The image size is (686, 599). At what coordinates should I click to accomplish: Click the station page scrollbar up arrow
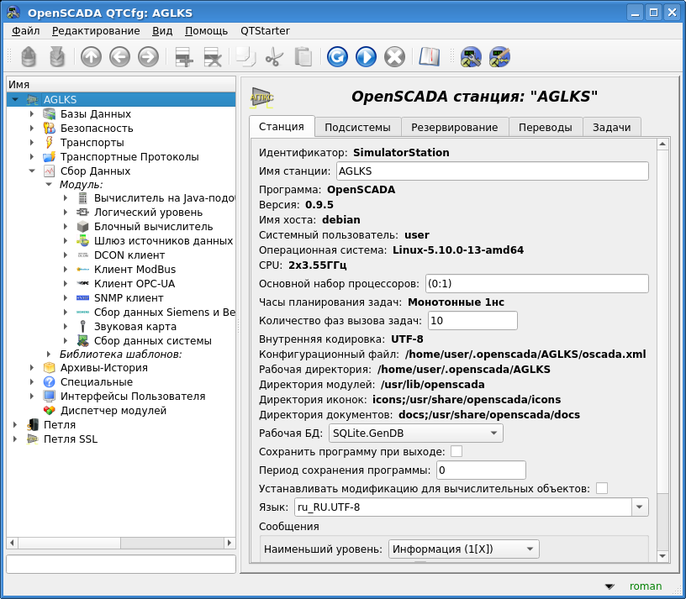pos(662,144)
